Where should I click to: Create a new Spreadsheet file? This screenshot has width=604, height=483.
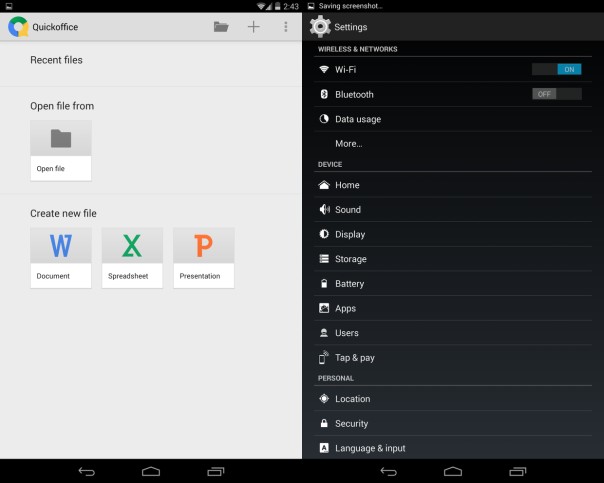click(132, 257)
